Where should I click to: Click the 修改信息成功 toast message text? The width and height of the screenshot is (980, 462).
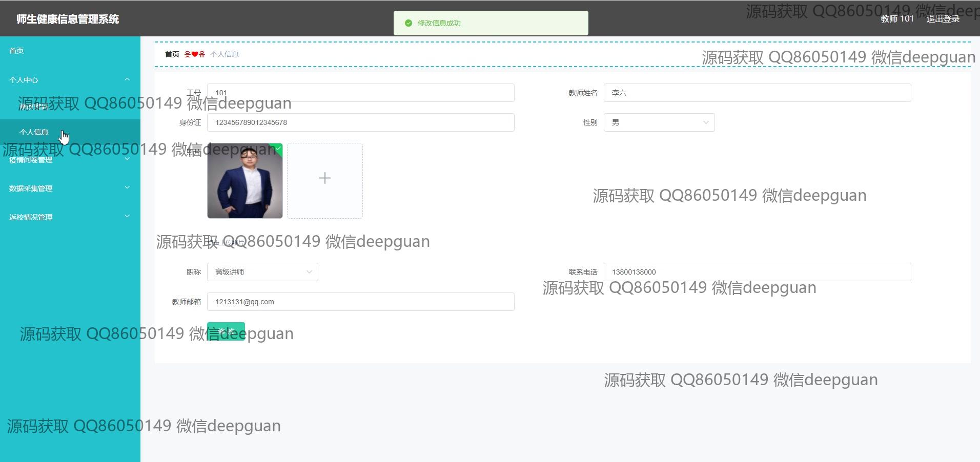click(439, 23)
